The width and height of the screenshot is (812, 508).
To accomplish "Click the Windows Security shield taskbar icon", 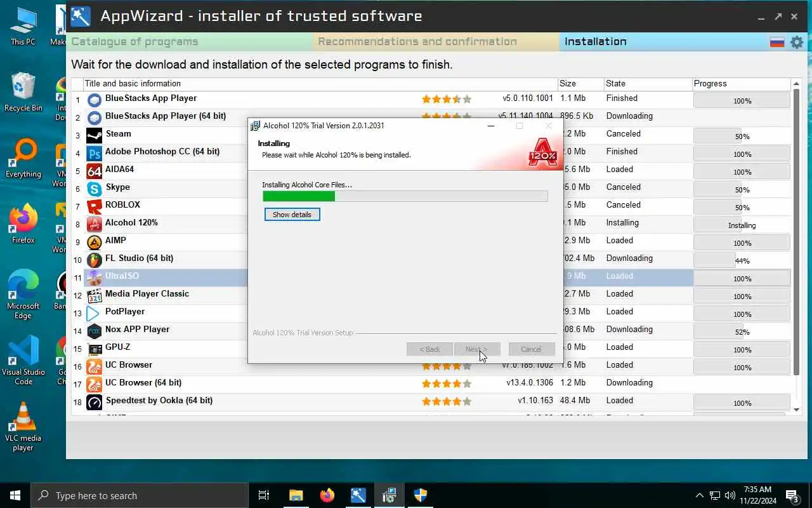I will (x=421, y=495).
